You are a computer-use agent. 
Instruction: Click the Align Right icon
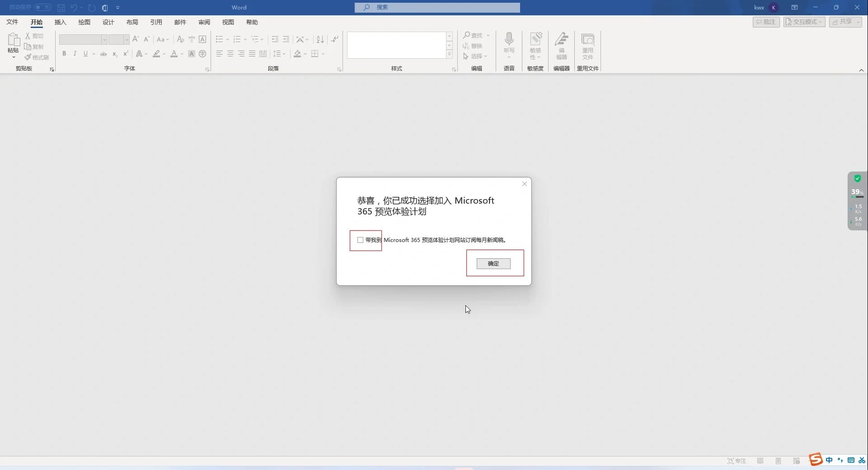(241, 54)
